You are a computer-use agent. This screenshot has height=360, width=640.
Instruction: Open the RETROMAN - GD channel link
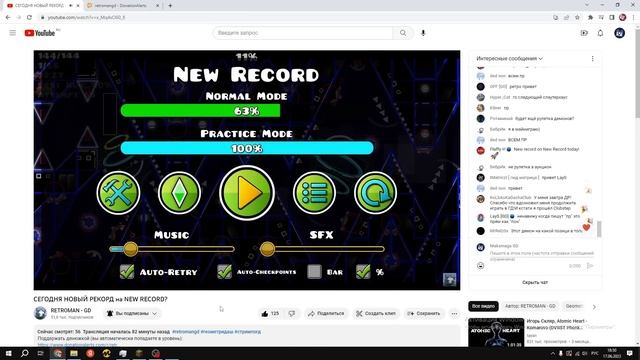(71, 311)
